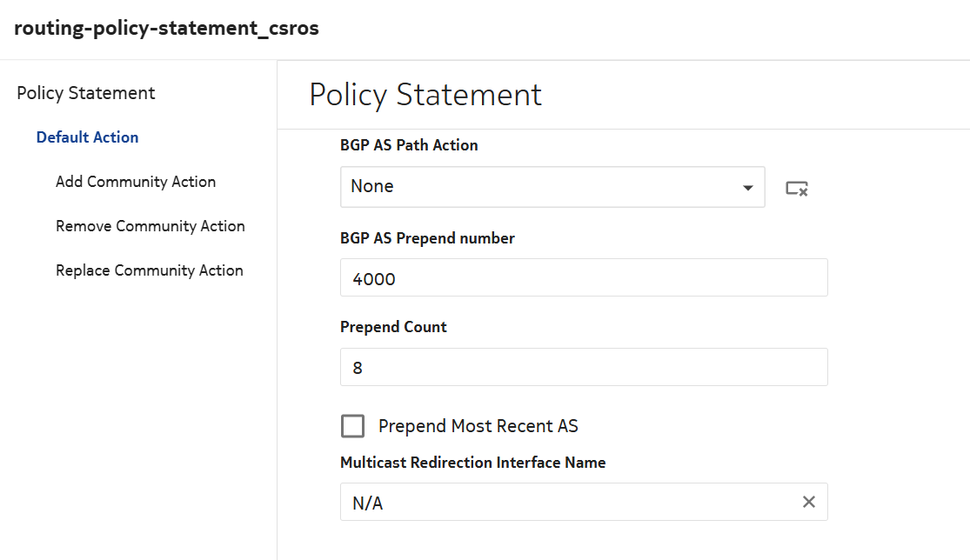Click the 'Multicast Redirection Interface Name' label
This screenshot has height=560, width=970.
click(472, 463)
